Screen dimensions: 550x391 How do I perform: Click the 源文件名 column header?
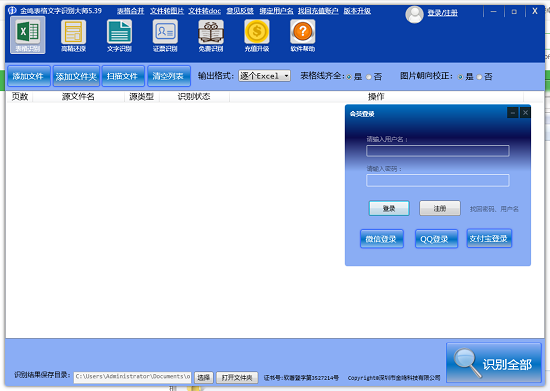tap(78, 96)
